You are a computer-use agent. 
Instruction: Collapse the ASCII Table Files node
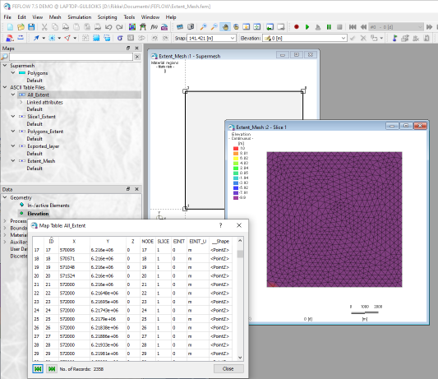5,87
